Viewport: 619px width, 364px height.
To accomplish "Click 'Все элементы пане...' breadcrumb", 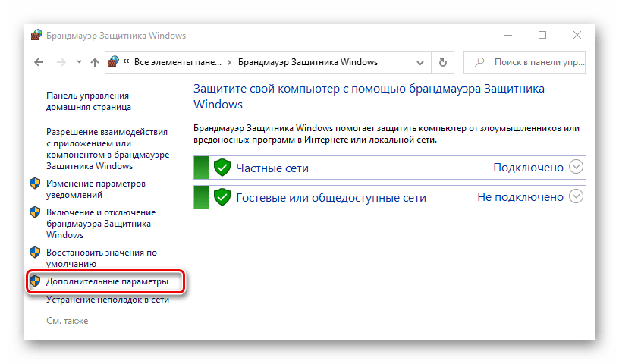I will click(178, 62).
